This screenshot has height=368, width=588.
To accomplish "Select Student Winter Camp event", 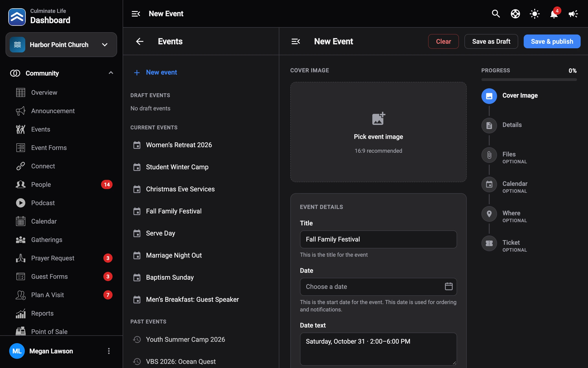I will pyautogui.click(x=201, y=167).
